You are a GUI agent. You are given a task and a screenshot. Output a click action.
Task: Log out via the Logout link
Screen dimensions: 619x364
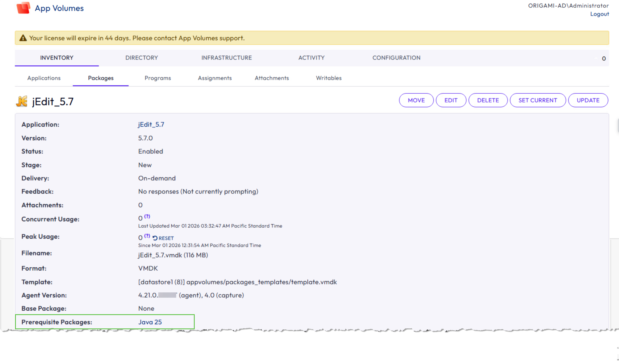tap(600, 14)
